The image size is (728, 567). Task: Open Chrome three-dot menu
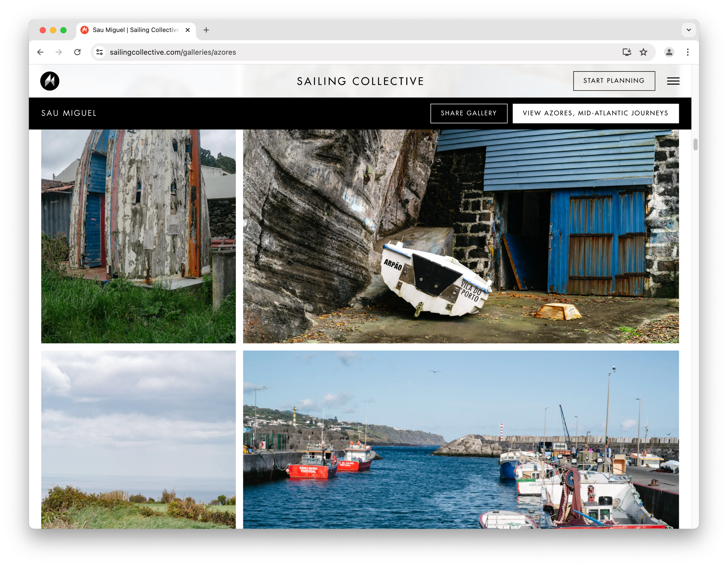(688, 52)
